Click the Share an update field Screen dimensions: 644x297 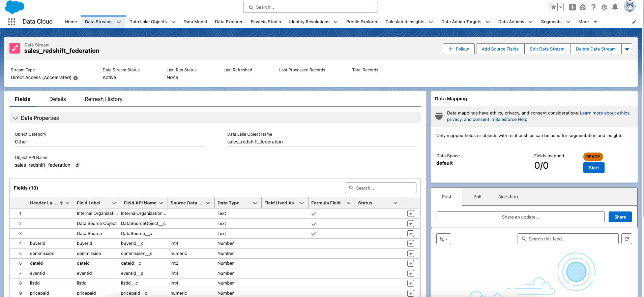click(x=520, y=217)
